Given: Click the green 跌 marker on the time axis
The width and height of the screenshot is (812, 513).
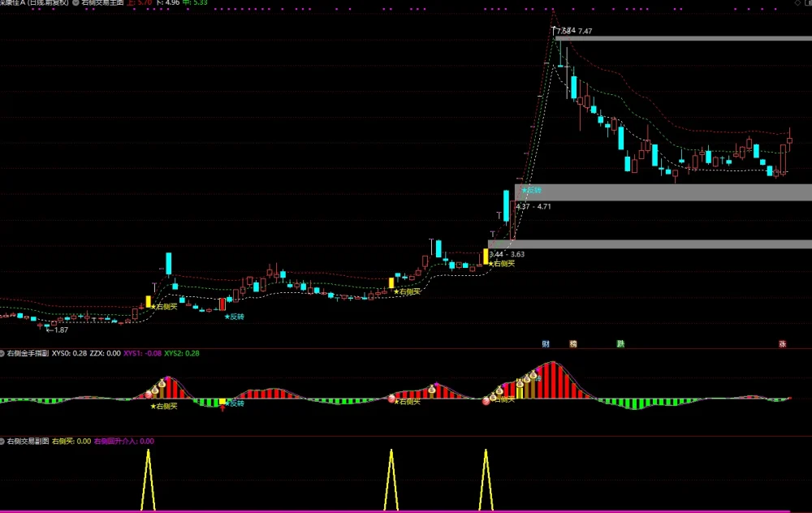Looking at the screenshot, I should pyautogui.click(x=620, y=343).
